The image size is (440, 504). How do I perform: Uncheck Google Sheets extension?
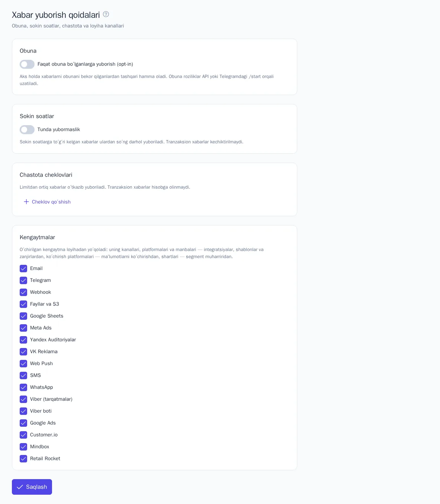click(23, 316)
